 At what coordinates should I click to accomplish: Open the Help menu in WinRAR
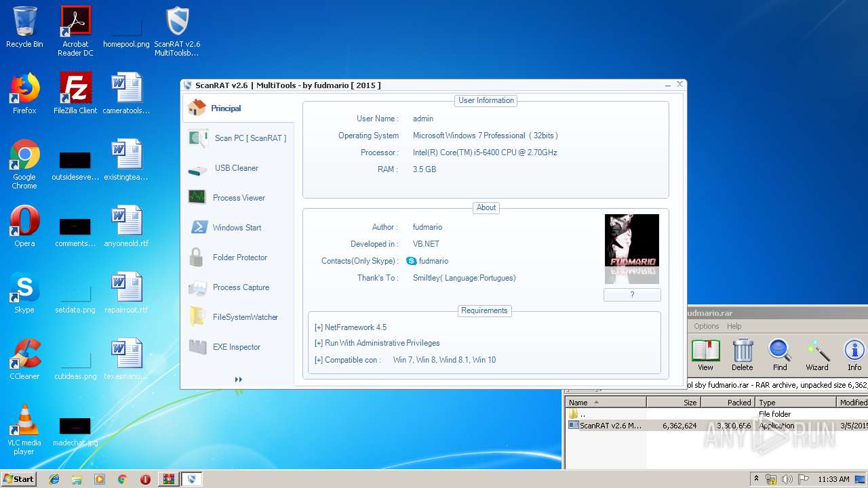734,326
